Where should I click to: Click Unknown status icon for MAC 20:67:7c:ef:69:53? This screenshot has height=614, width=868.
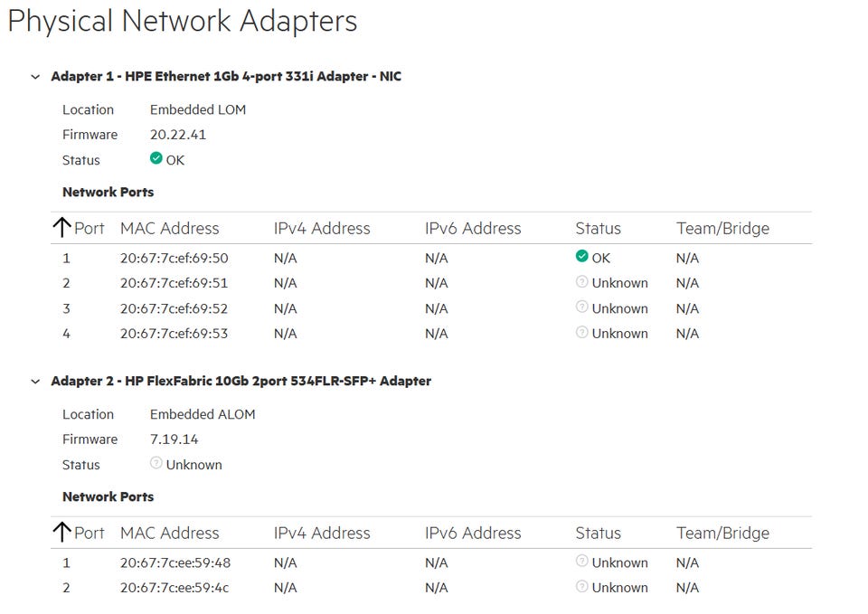pos(581,332)
